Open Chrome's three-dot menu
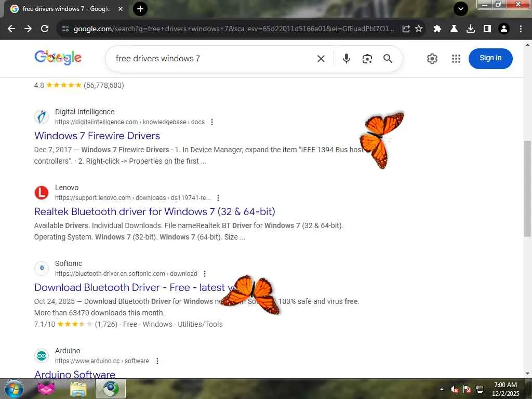Screen dimensions: 532x399 point(521,29)
